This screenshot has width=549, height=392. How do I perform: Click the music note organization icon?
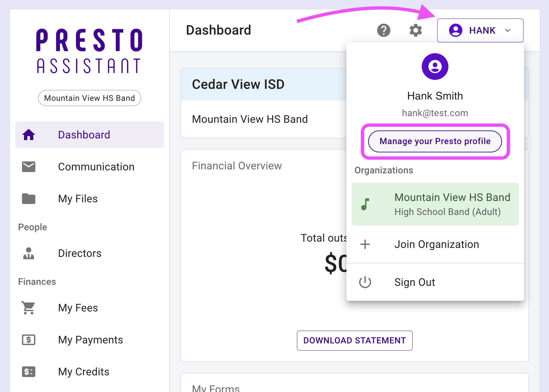[x=365, y=204]
